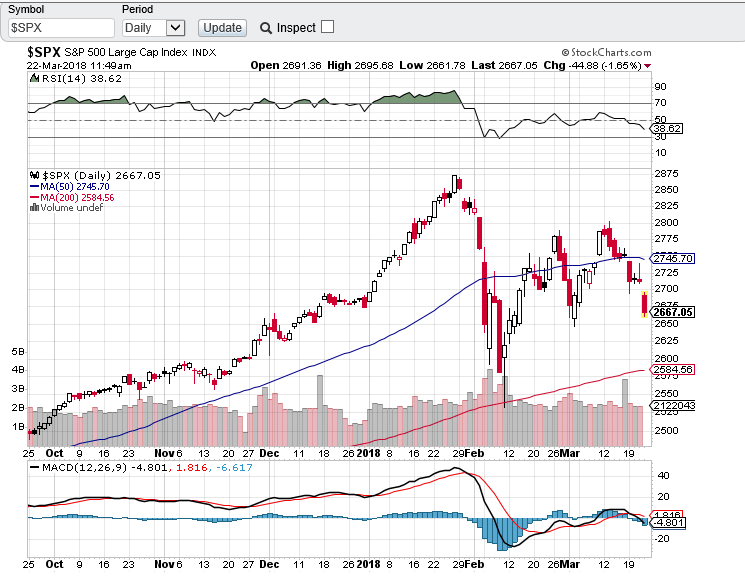The width and height of the screenshot is (745, 578).
Task: Open the Period dropdown set to Daily
Action: (153, 28)
